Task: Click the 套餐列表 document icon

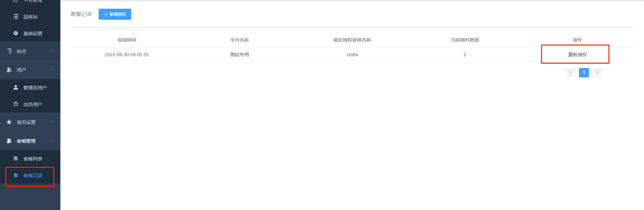Action: (16, 158)
